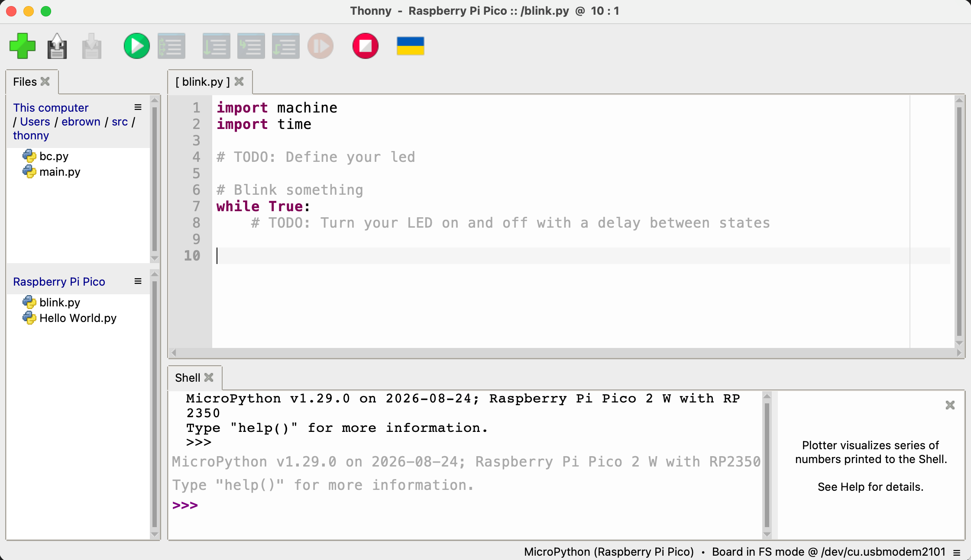This screenshot has height=560, width=971.
Task: Close the blink.py editor tab
Action: pos(239,81)
